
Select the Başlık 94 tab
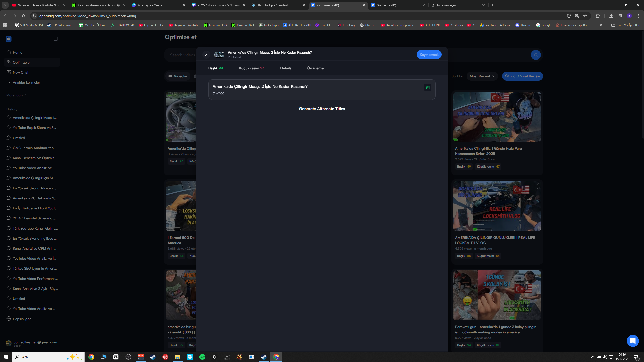pos(216,68)
